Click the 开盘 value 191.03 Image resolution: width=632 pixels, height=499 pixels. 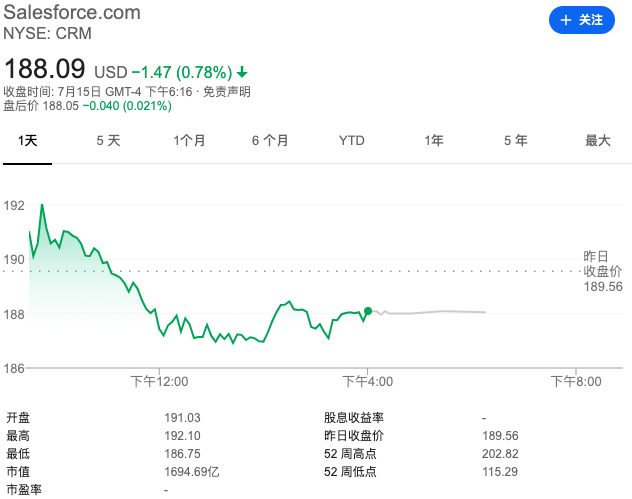tap(182, 418)
